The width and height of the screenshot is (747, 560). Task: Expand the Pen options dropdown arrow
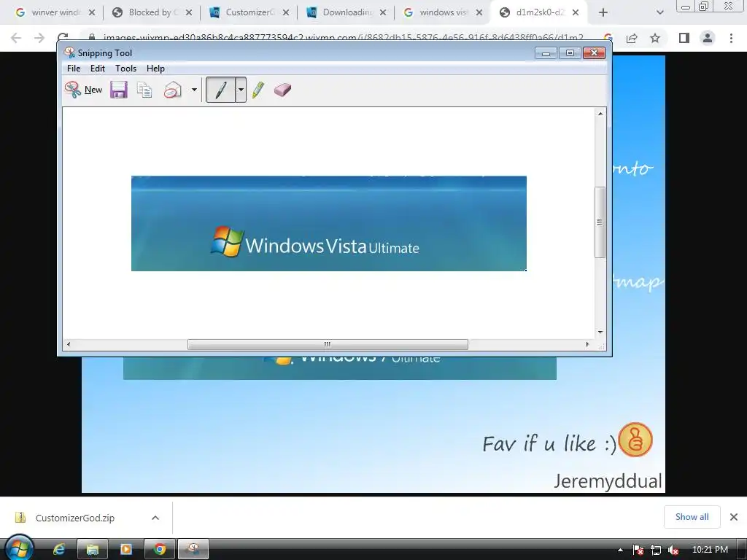(x=241, y=90)
